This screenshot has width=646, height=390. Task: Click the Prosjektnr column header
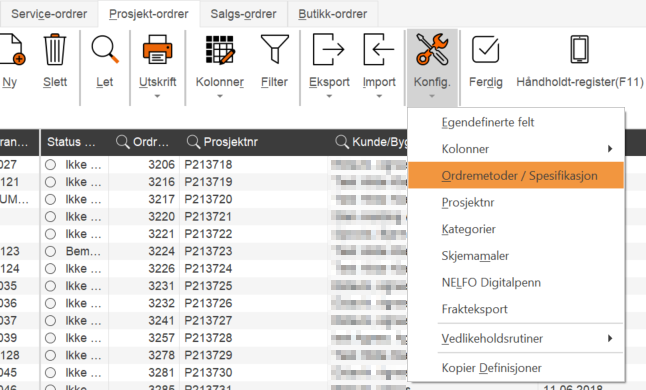click(231, 142)
